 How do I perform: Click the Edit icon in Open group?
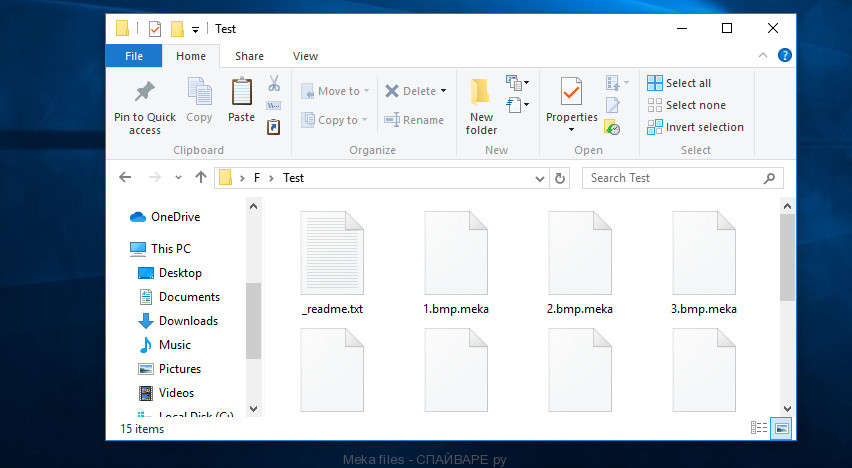tap(612, 104)
